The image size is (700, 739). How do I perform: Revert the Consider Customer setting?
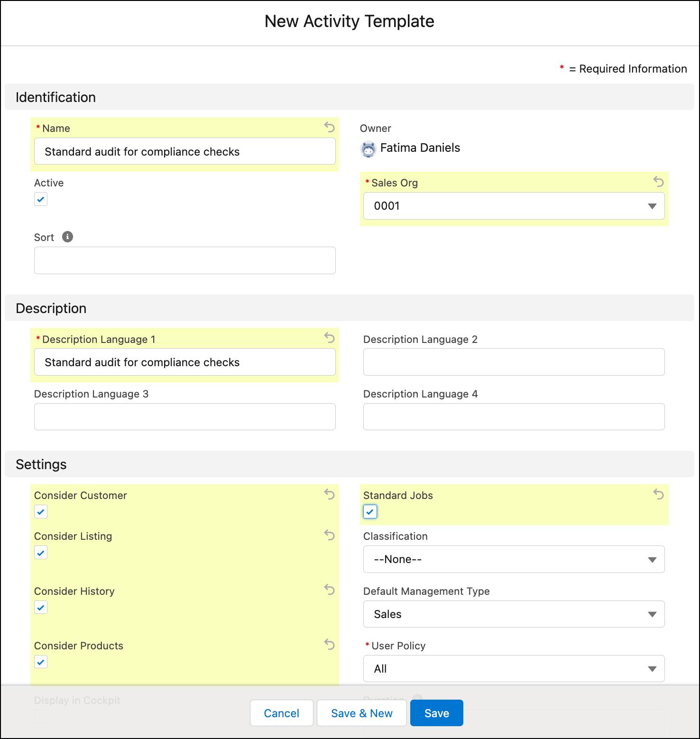(329, 495)
